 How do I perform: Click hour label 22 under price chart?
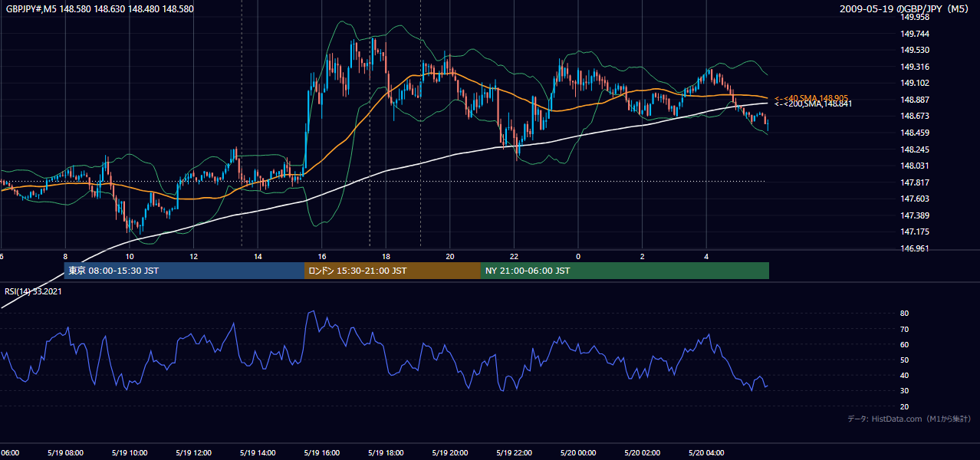click(514, 257)
